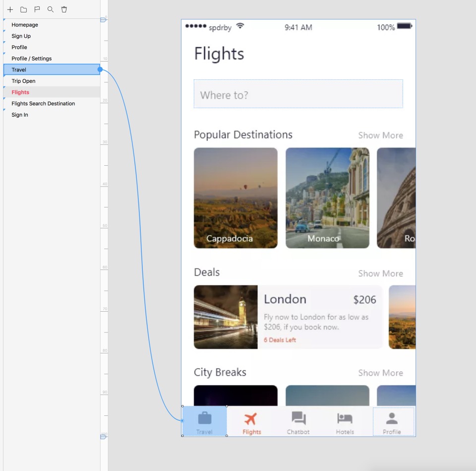
Task: Click the add page plus icon
Action: pyautogui.click(x=10, y=9)
